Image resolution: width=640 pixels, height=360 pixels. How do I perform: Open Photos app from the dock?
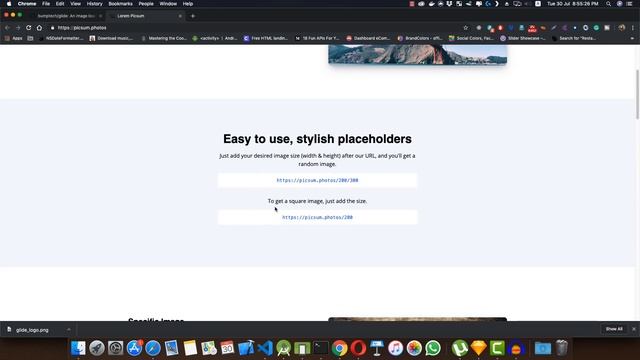click(414, 348)
